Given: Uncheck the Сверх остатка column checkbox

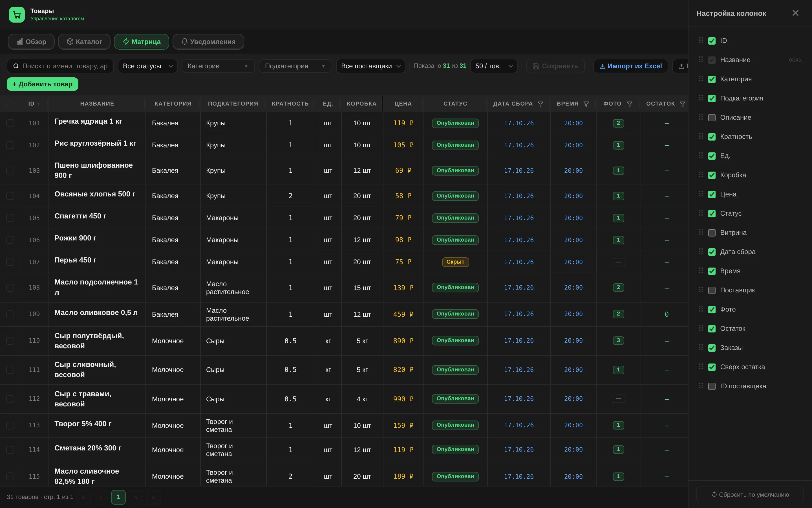Looking at the screenshot, I should coord(712,367).
